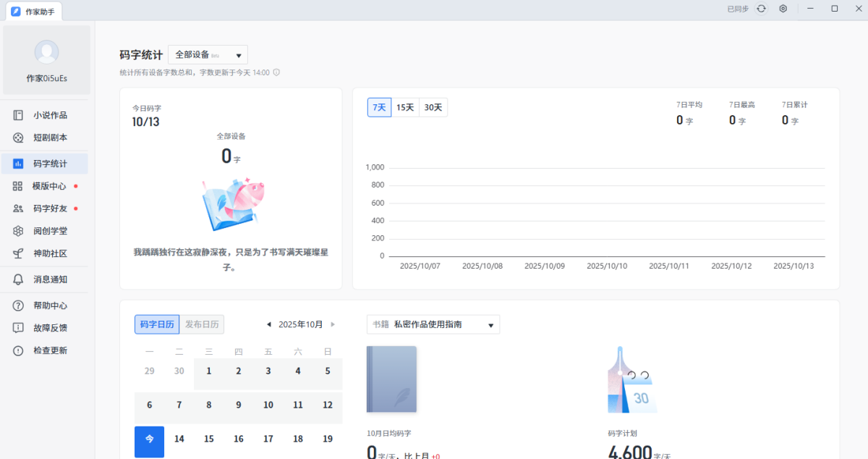Switch the chart to 7天 range

tap(379, 107)
